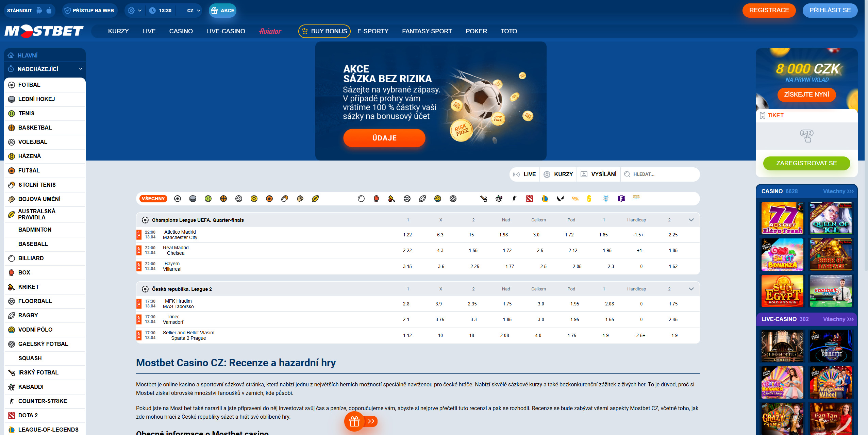Open the settings gear dropdown

(x=135, y=11)
